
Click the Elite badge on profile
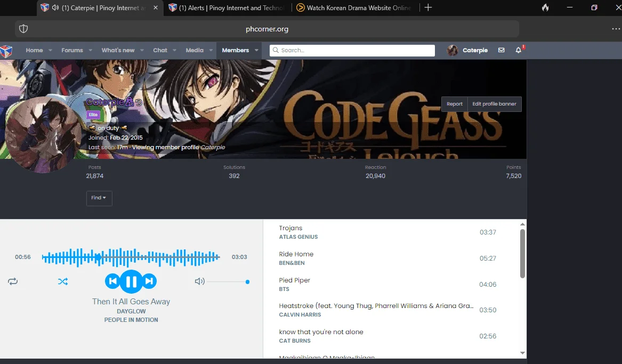pos(93,115)
